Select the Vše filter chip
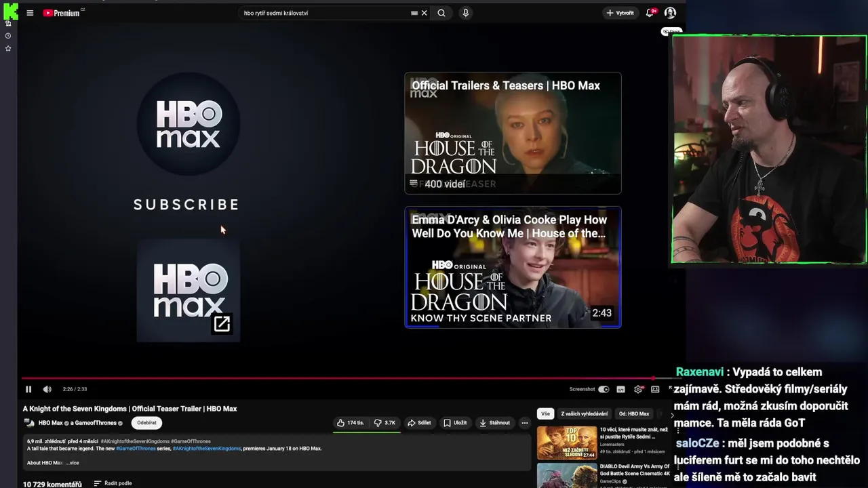Viewport: 868px width, 488px height. (545, 413)
